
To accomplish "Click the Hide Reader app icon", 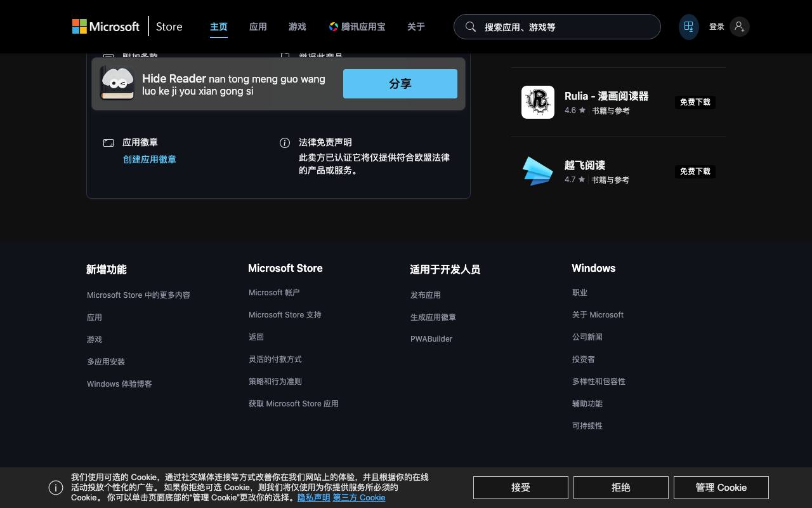I will [x=117, y=84].
